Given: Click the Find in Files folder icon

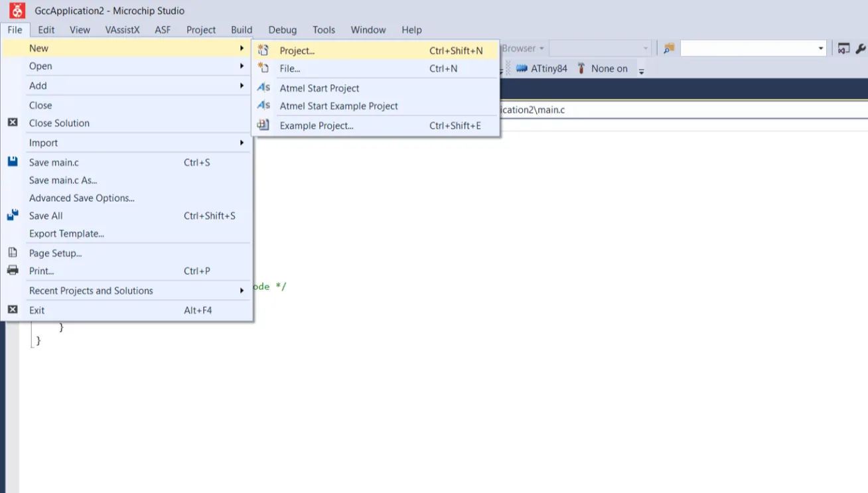Looking at the screenshot, I should click(x=669, y=48).
